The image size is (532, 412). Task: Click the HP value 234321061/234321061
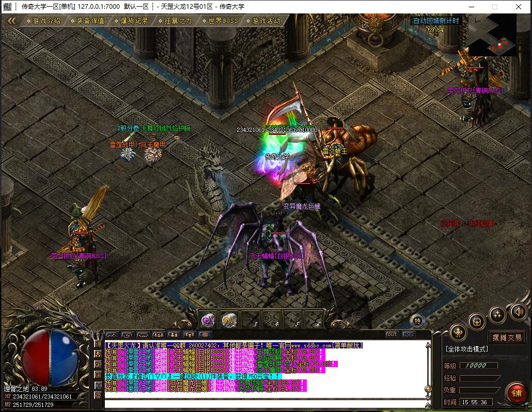point(42,396)
